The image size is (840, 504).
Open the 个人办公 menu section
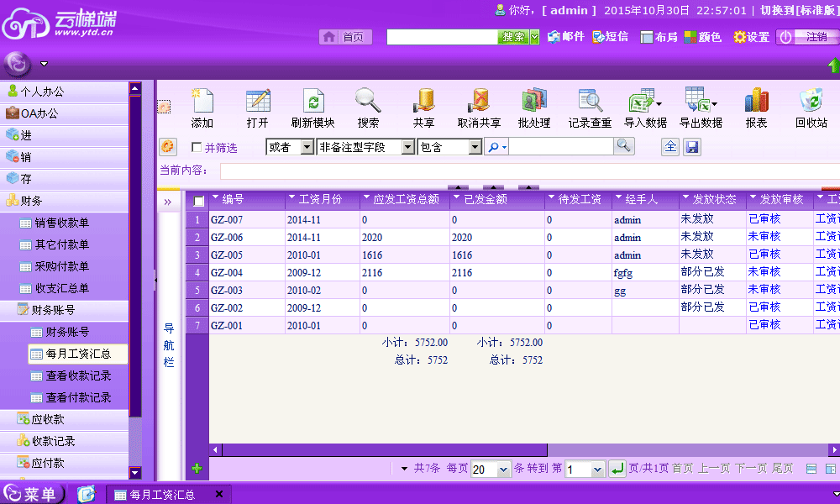65,92
